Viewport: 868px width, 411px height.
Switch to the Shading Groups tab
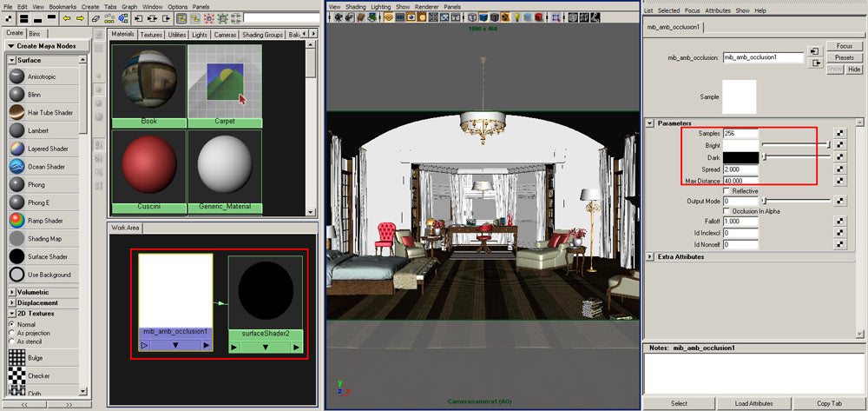(263, 35)
